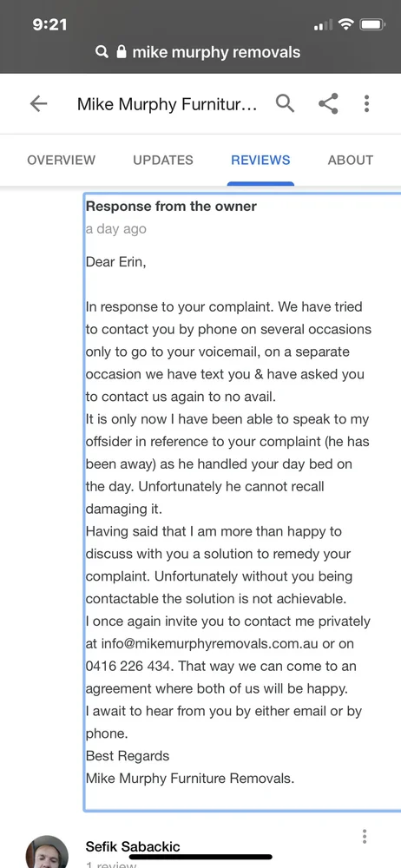This screenshot has width=401, height=868.
Task: Open three-dot menu beside Sefik Sabackic review
Action: 364,837
